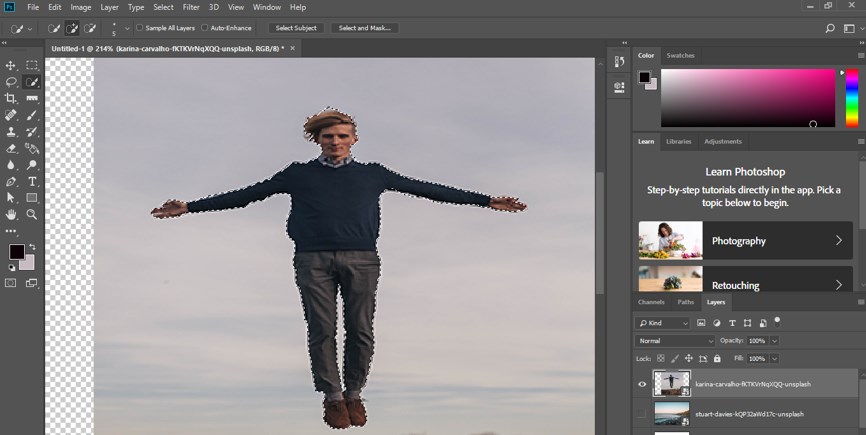Expand the Opacity dropdown arrow
The height and width of the screenshot is (435, 866).
[x=774, y=341]
